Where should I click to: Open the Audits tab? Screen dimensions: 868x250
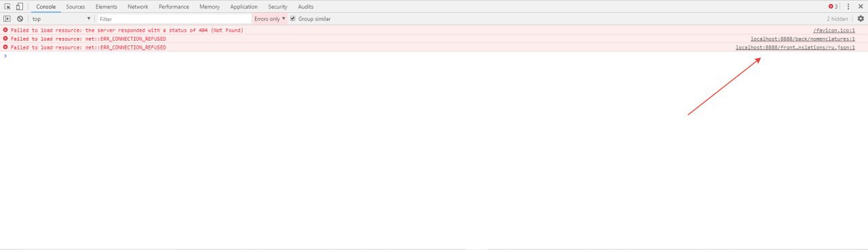306,7
